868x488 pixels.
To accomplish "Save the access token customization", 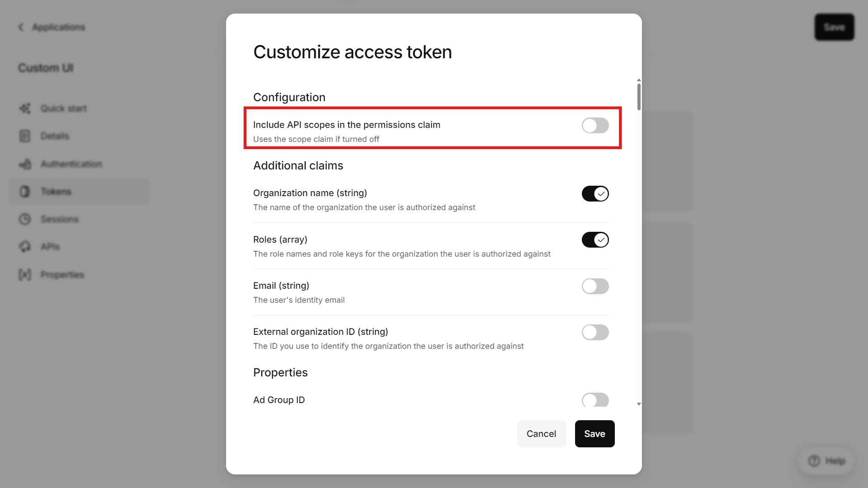I will pyautogui.click(x=594, y=434).
